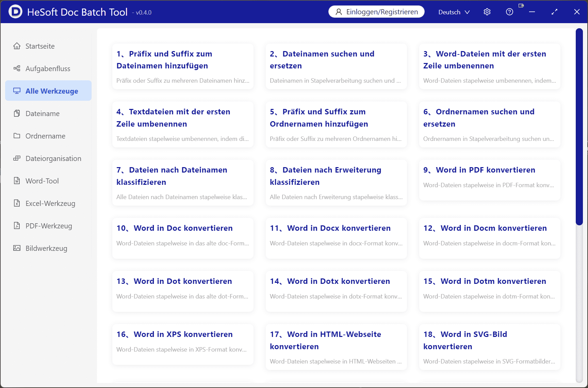
Task: Open tool 15 Word in Dotm konvertieren
Action: point(490,291)
